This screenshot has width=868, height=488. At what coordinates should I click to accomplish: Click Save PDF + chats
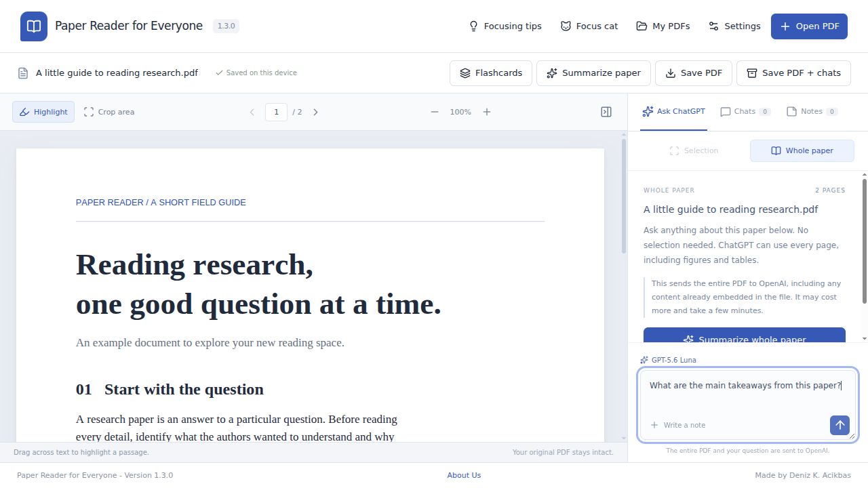(793, 73)
